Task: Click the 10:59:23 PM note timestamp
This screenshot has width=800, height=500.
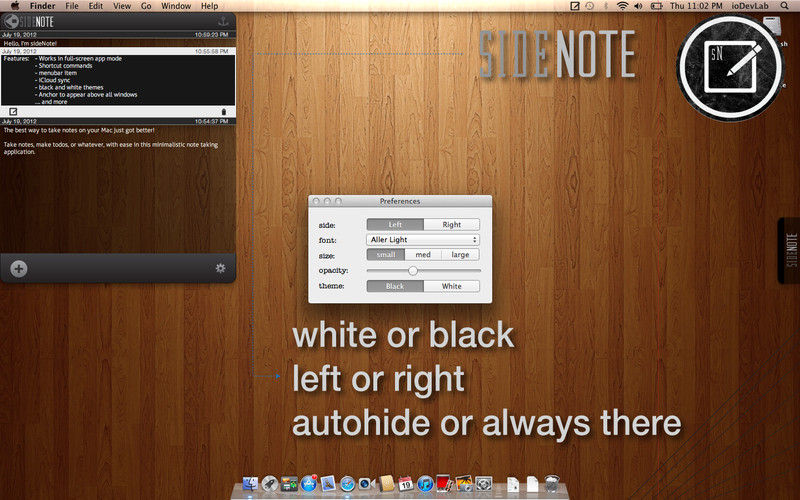Action: 211,35
